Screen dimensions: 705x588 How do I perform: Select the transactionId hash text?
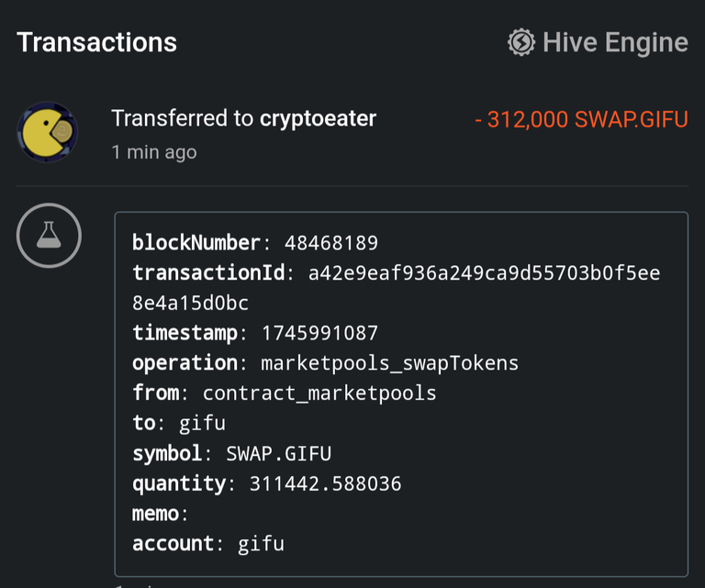pos(397,288)
